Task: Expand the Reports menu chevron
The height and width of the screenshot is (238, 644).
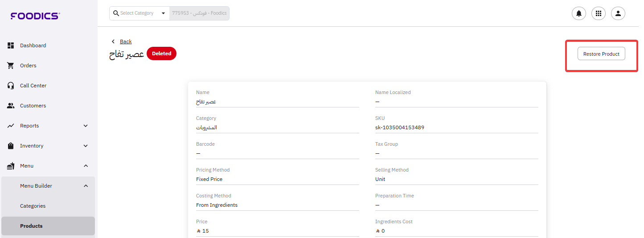Action: pos(86,126)
